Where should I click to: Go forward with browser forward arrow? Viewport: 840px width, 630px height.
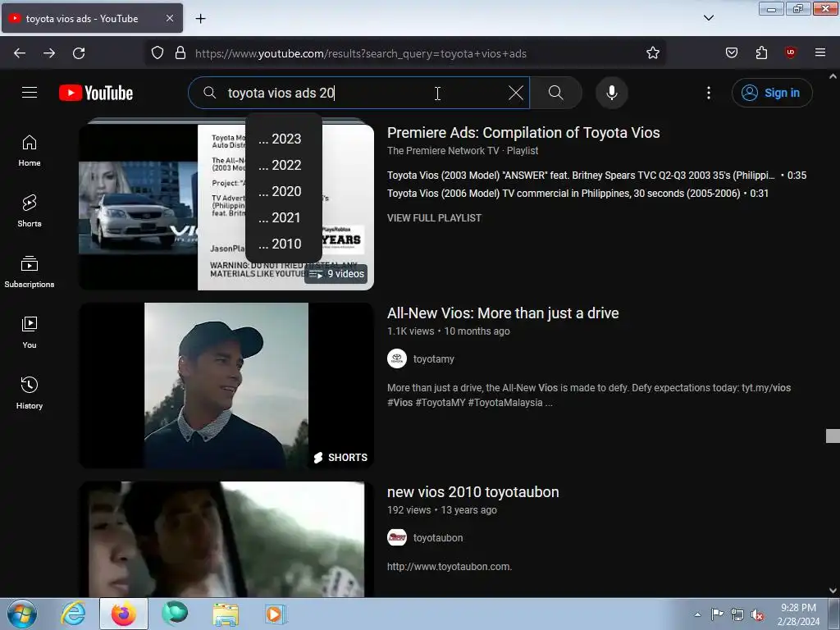pos(48,53)
